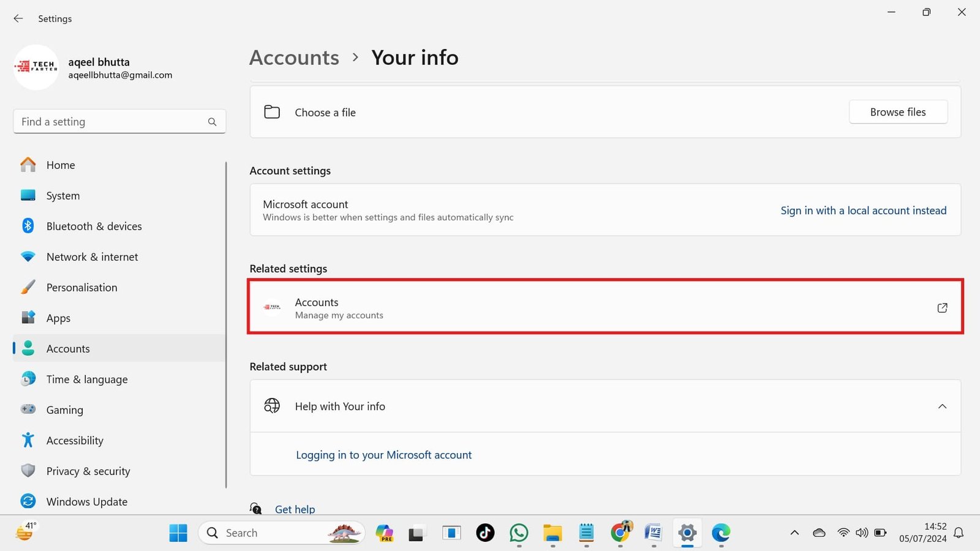Open Logging in to your Microsoft account link
The image size is (980, 551).
(x=383, y=455)
